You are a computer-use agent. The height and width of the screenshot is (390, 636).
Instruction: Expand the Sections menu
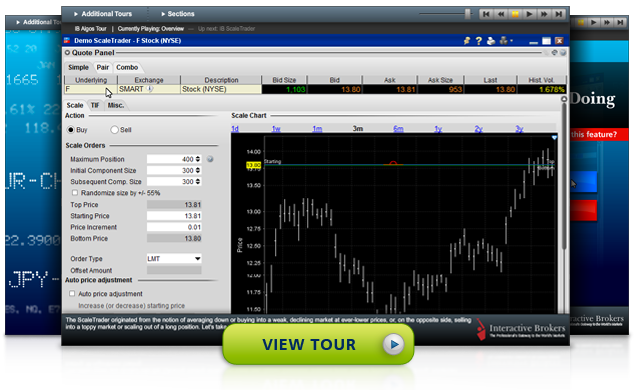coord(178,14)
